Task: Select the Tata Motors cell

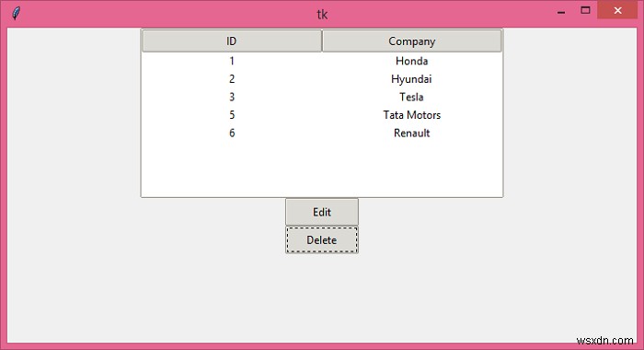Action: pyautogui.click(x=412, y=115)
